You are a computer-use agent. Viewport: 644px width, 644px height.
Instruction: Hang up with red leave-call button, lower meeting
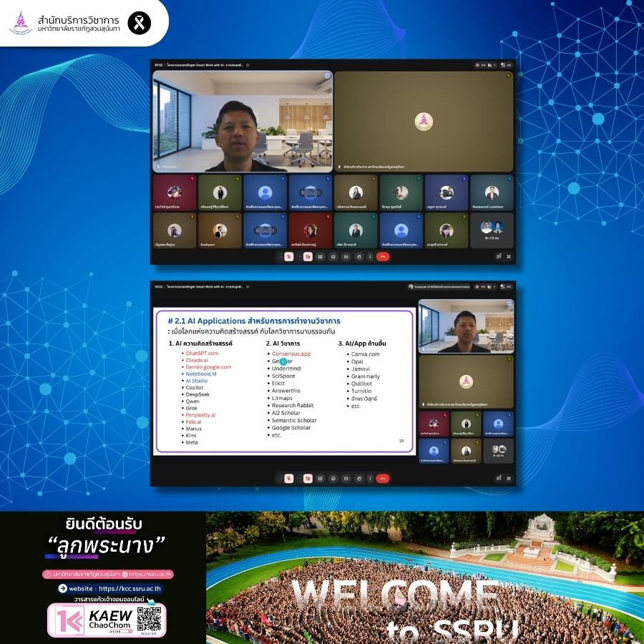coord(383,479)
